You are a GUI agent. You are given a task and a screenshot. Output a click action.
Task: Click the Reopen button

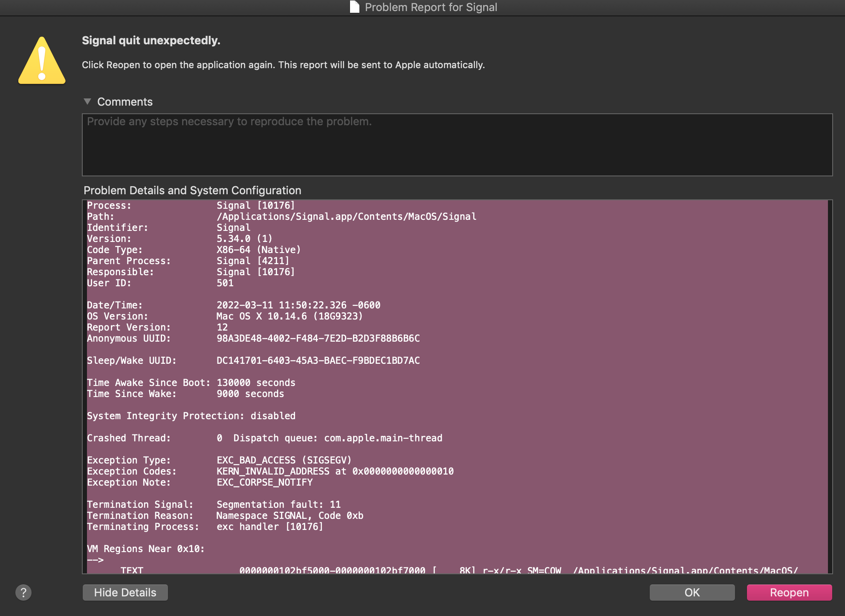[789, 592]
